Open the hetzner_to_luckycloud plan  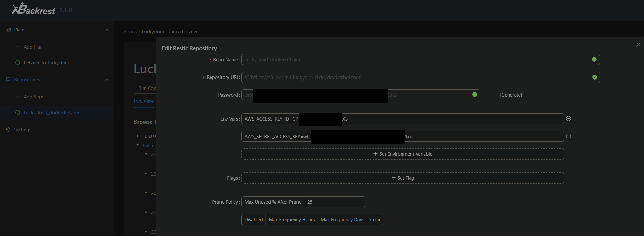point(47,63)
